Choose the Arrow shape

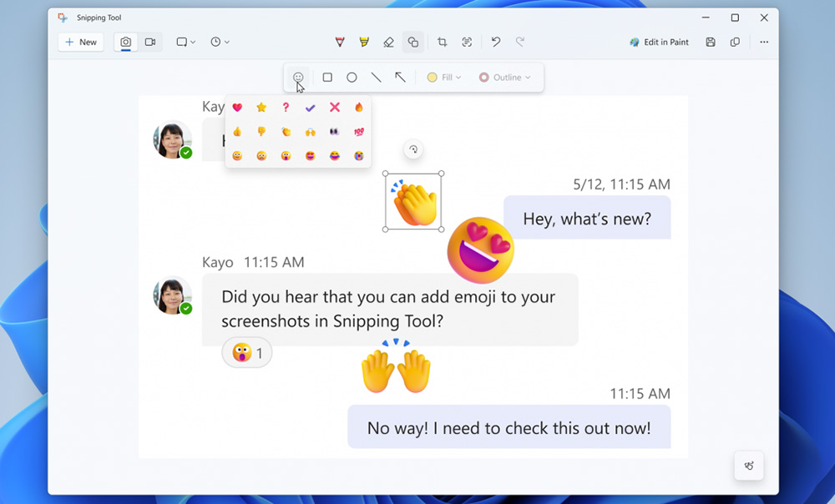pos(400,78)
